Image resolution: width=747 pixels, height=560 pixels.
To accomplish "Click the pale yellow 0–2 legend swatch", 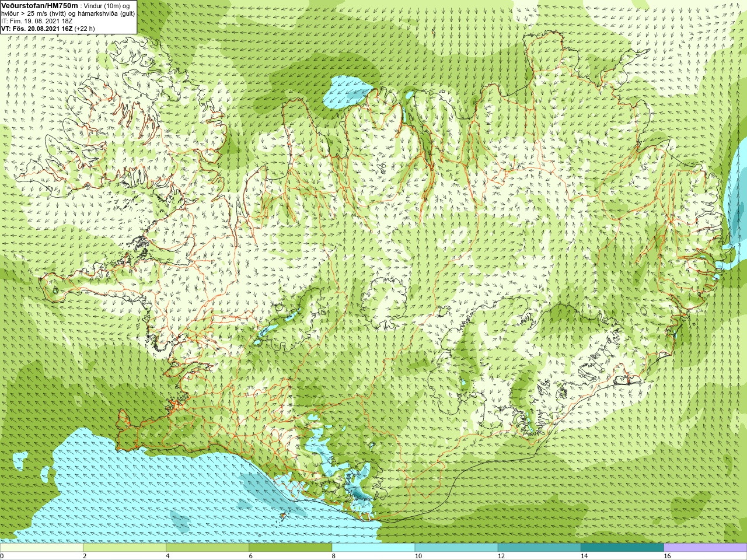I will 41,548.
